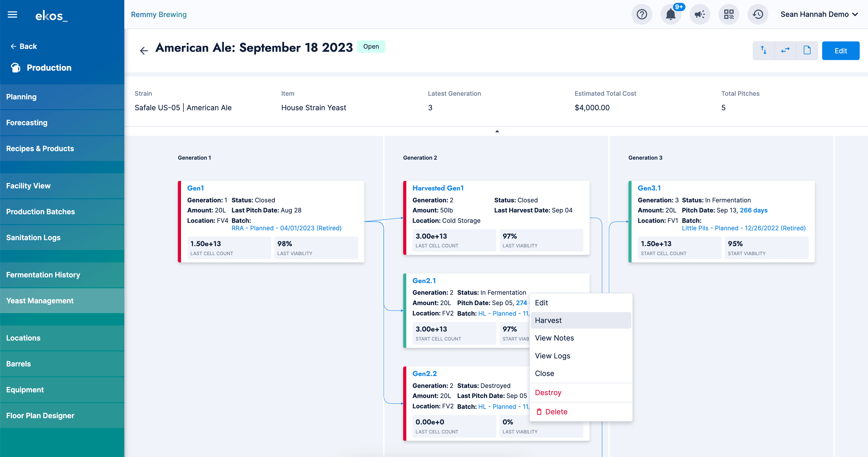Image resolution: width=868 pixels, height=457 pixels.
Task: Click the QR code scanner icon
Action: (729, 14)
